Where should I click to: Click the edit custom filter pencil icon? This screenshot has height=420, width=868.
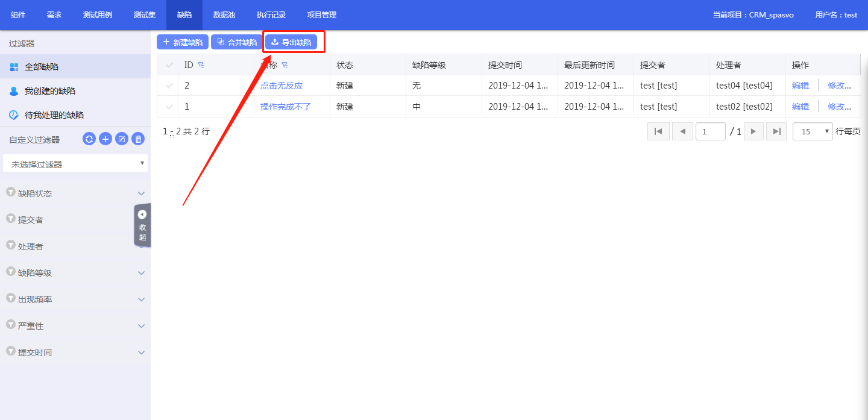coord(122,139)
